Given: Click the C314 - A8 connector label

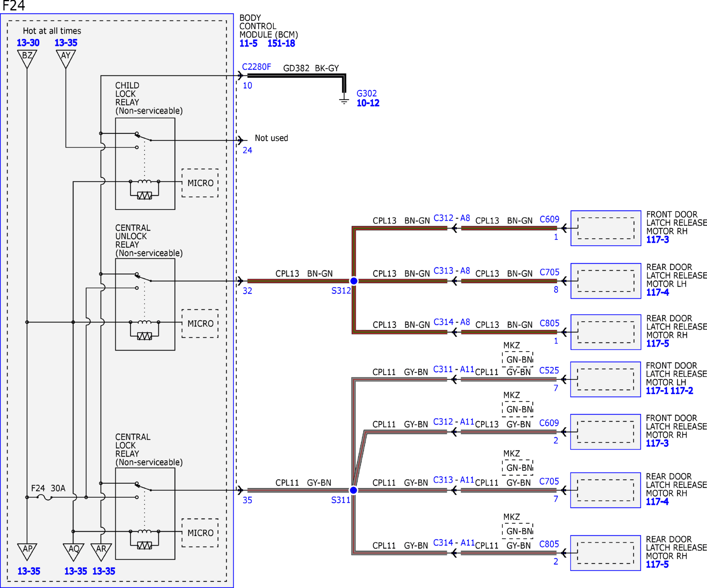Looking at the screenshot, I should click(452, 322).
